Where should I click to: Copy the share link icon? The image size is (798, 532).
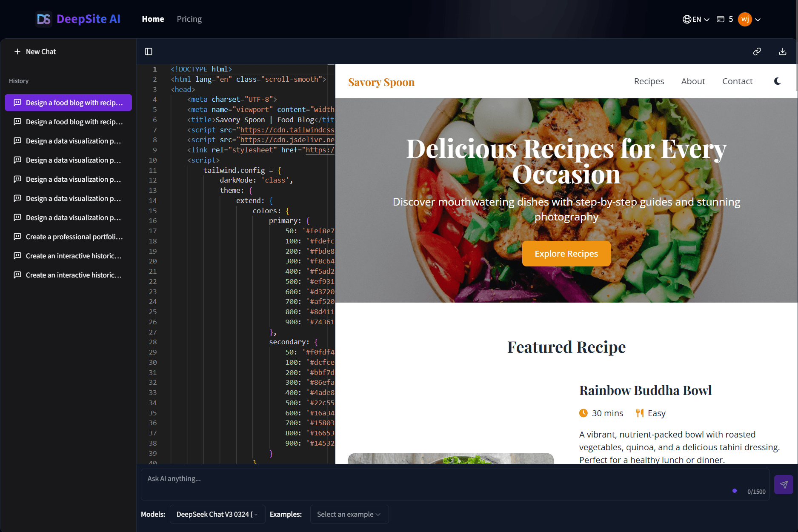[757, 51]
